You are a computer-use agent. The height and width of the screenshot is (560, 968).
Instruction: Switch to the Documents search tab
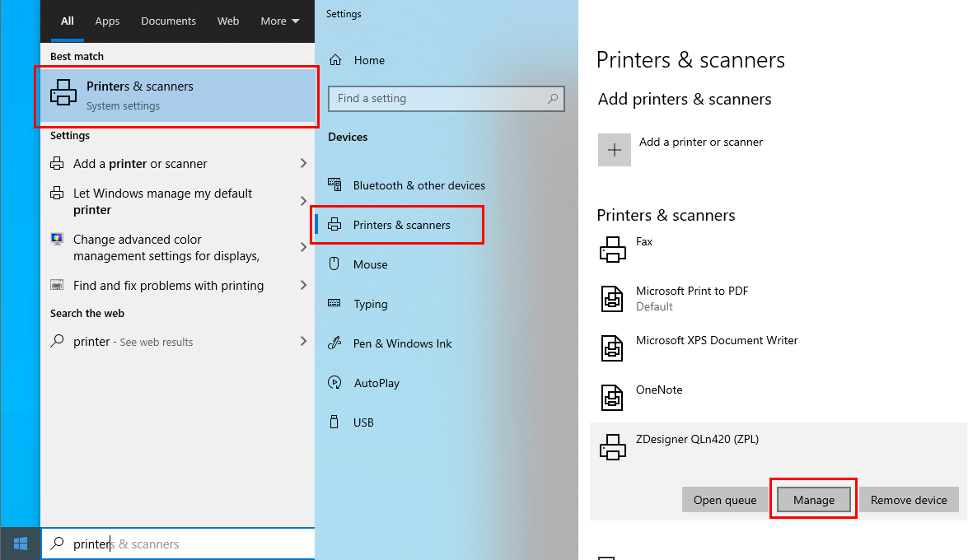pyautogui.click(x=168, y=21)
